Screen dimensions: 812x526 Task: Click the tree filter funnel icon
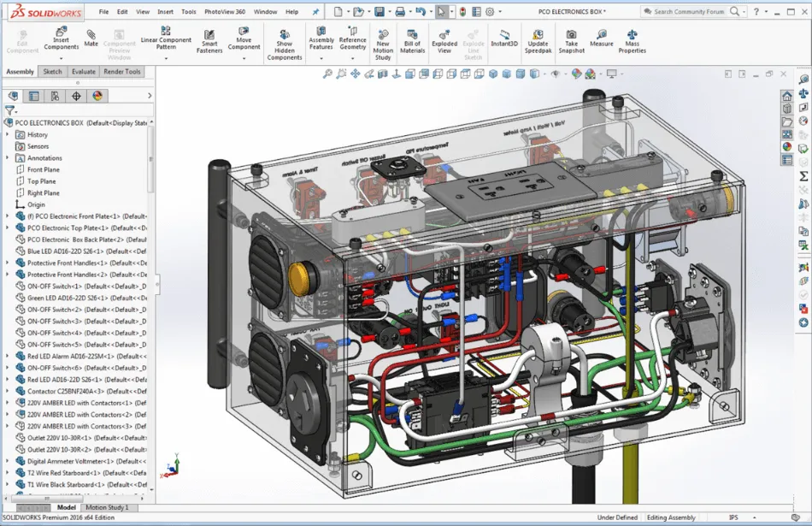click(x=10, y=109)
